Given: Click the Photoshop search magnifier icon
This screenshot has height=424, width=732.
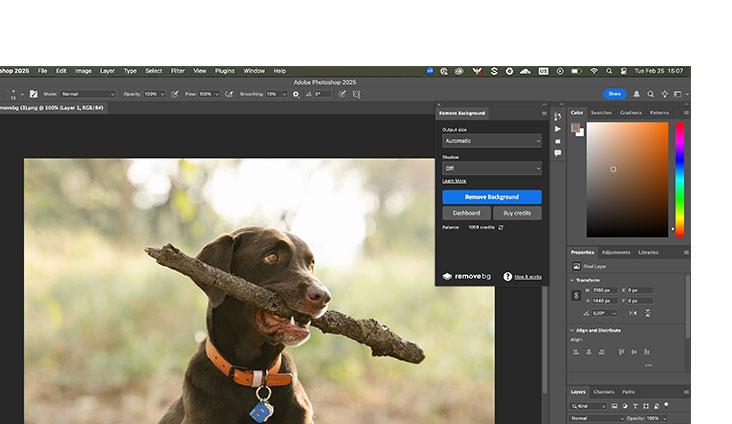Looking at the screenshot, I should [x=650, y=94].
